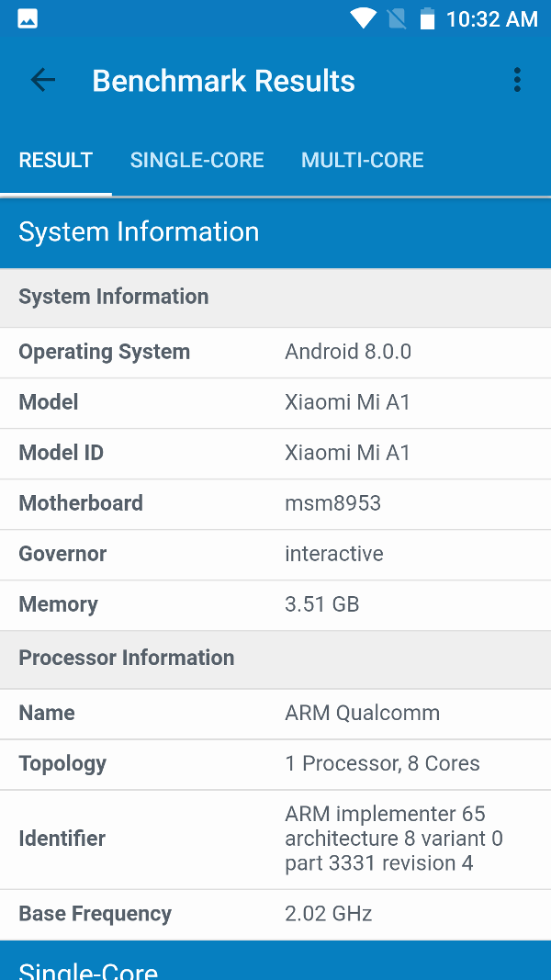The height and width of the screenshot is (980, 551).
Task: Tap the no-SIM status icon
Action: click(396, 18)
